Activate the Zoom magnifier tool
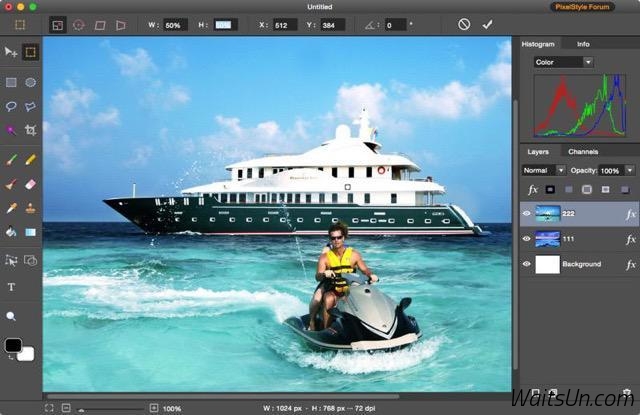 [x=11, y=316]
